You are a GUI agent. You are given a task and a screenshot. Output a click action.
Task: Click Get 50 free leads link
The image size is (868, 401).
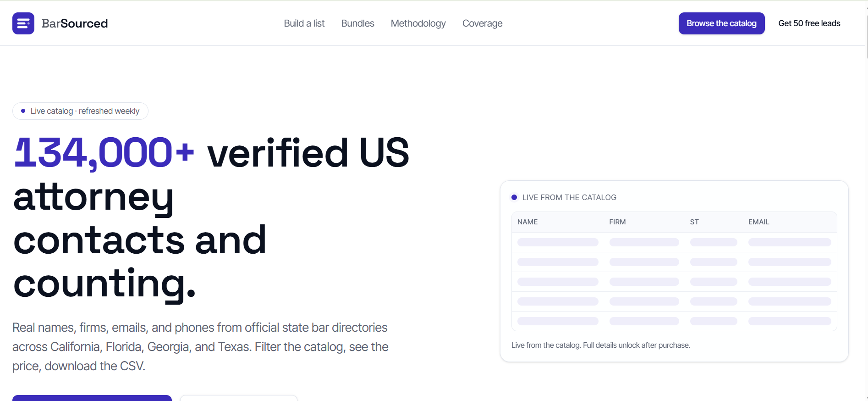pos(809,23)
